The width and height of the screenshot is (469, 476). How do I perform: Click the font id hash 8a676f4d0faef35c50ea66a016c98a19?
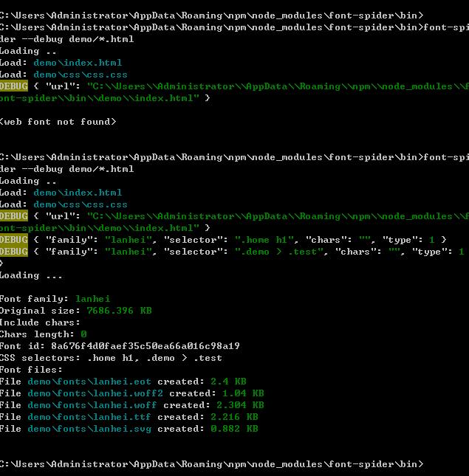[x=146, y=346]
